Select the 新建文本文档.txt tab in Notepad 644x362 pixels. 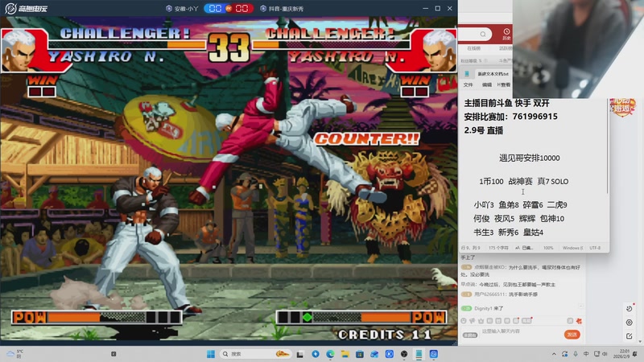pos(493,74)
